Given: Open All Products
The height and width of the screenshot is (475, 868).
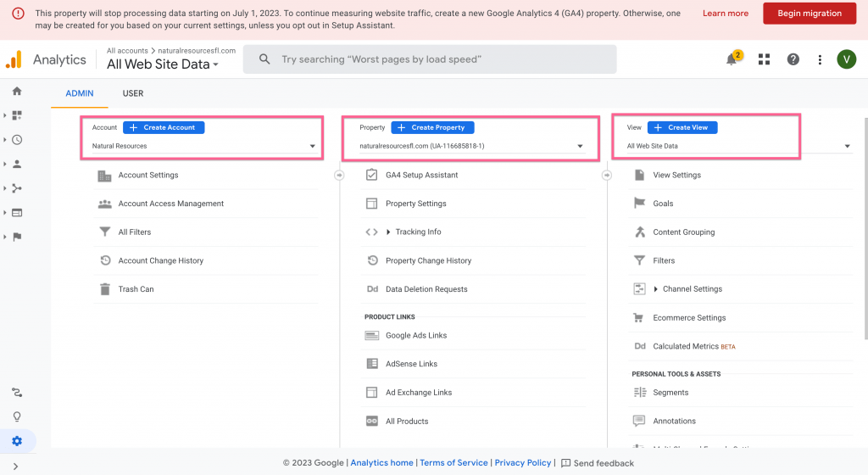Looking at the screenshot, I should [407, 422].
